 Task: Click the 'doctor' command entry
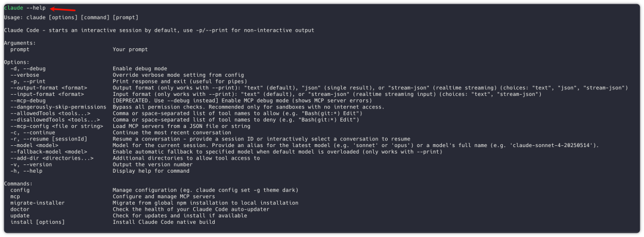point(20,209)
